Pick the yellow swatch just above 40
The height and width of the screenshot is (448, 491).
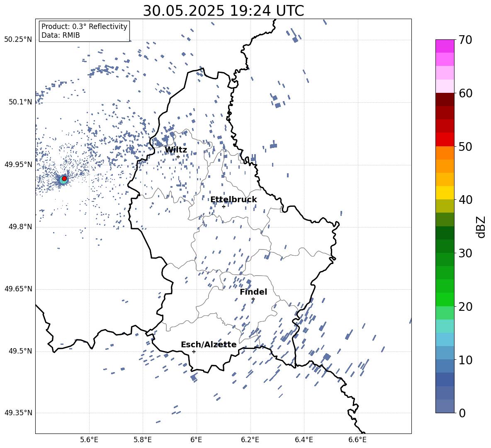point(445,193)
